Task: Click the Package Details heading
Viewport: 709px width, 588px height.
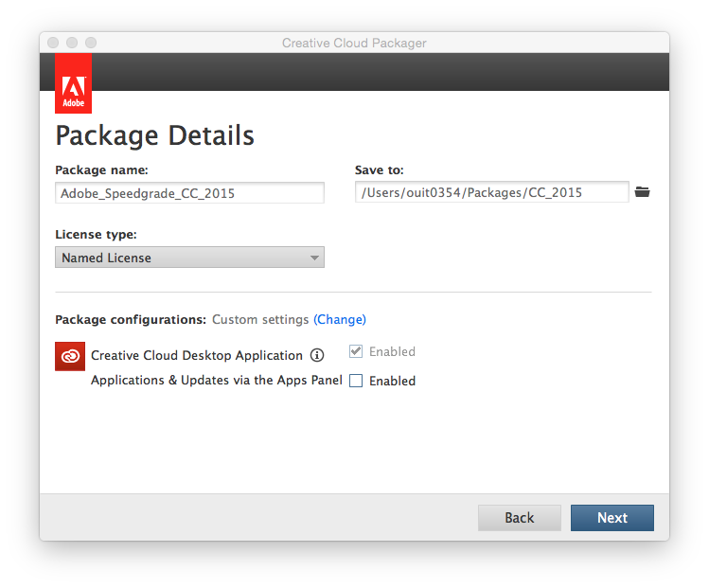Action: (154, 135)
